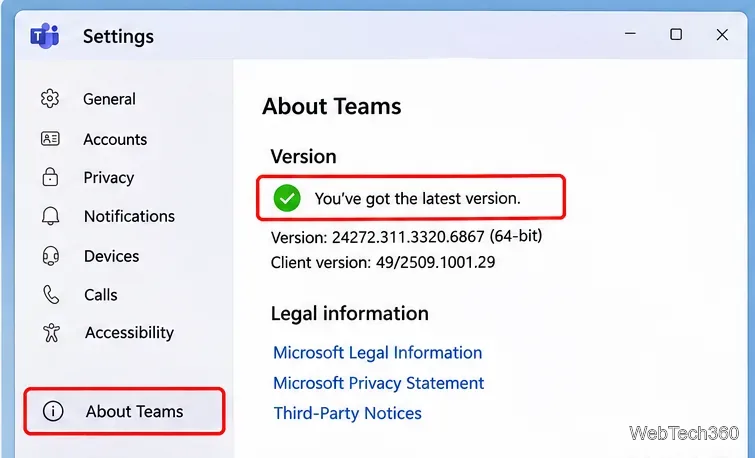Close the Settings window
755x458 pixels.
tap(722, 35)
